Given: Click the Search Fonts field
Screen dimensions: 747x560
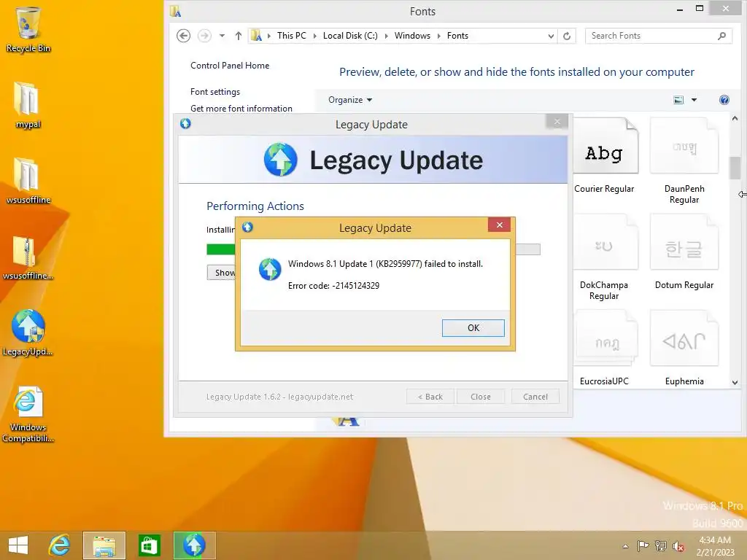Looking at the screenshot, I should point(659,36).
